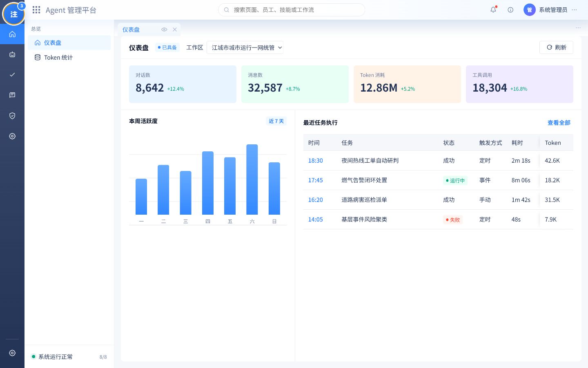Select the home icon in left rail
The height and width of the screenshot is (368, 588).
pyautogui.click(x=12, y=34)
